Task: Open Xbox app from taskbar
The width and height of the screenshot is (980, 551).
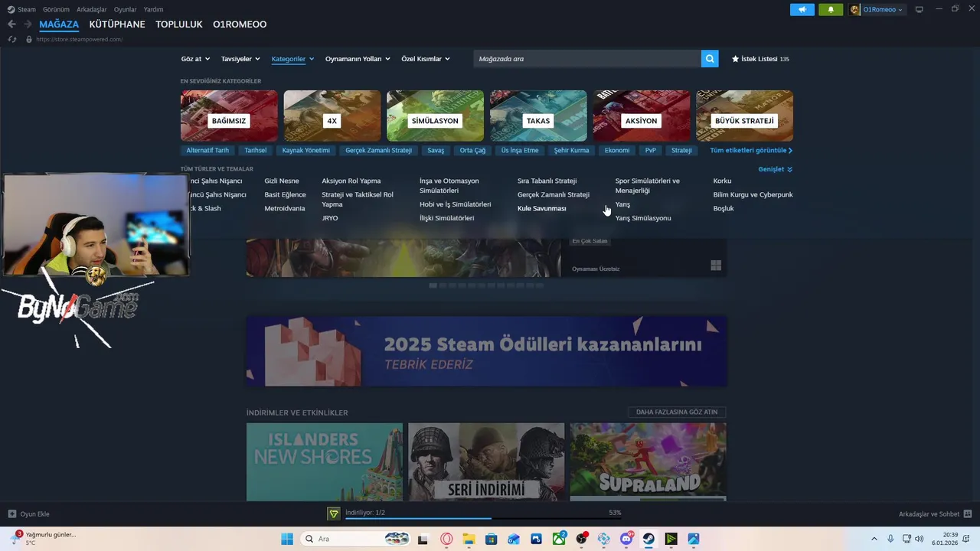Action: coord(560,539)
